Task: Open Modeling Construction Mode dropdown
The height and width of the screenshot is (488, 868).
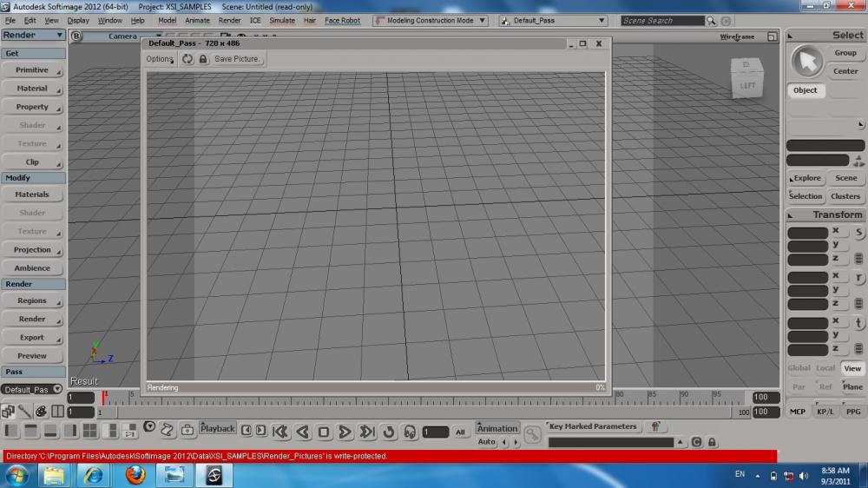Action: (431, 21)
